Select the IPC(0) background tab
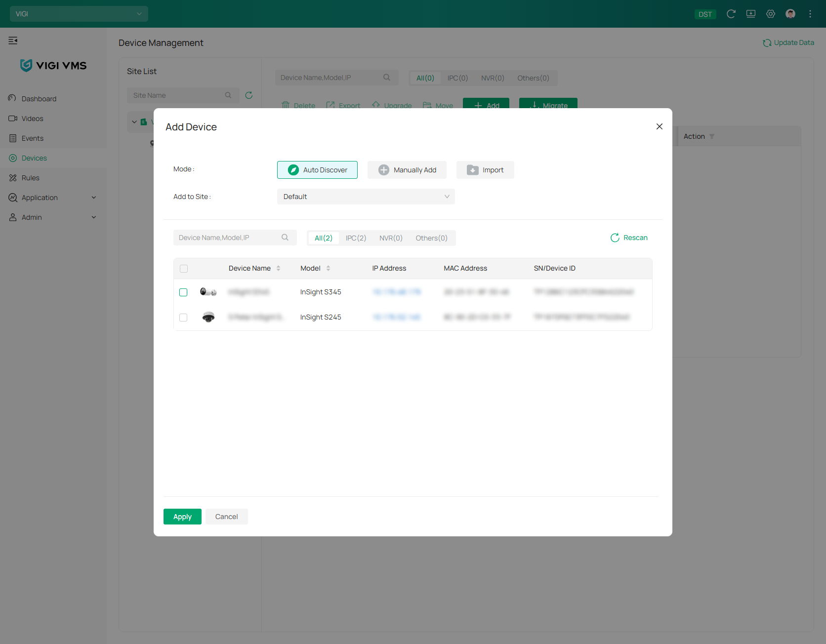 coord(457,78)
